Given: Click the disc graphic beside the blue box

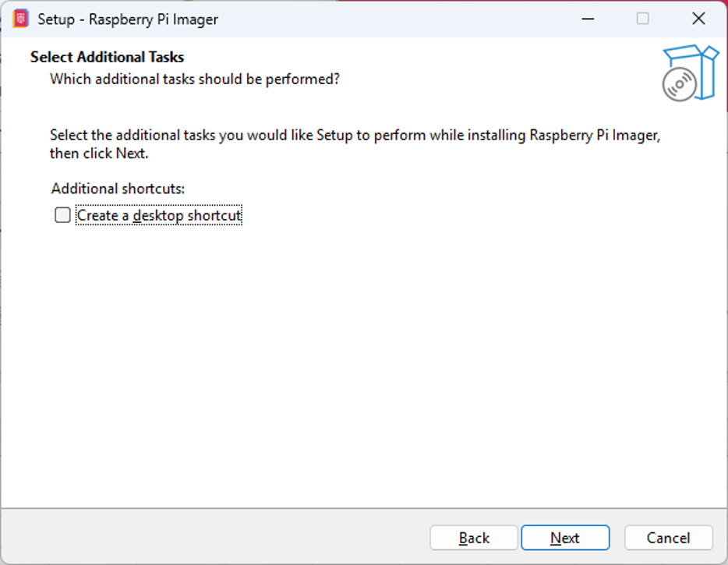Looking at the screenshot, I should [x=679, y=84].
